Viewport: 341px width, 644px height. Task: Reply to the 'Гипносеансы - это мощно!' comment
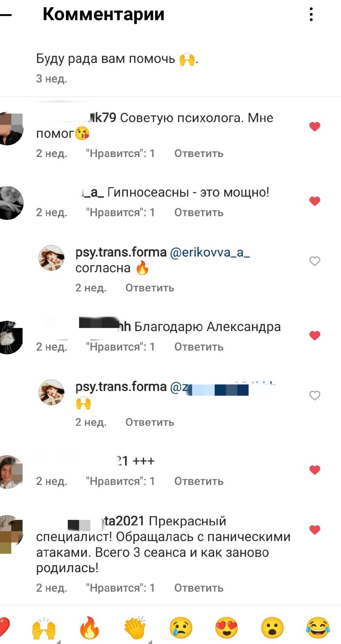tap(199, 212)
